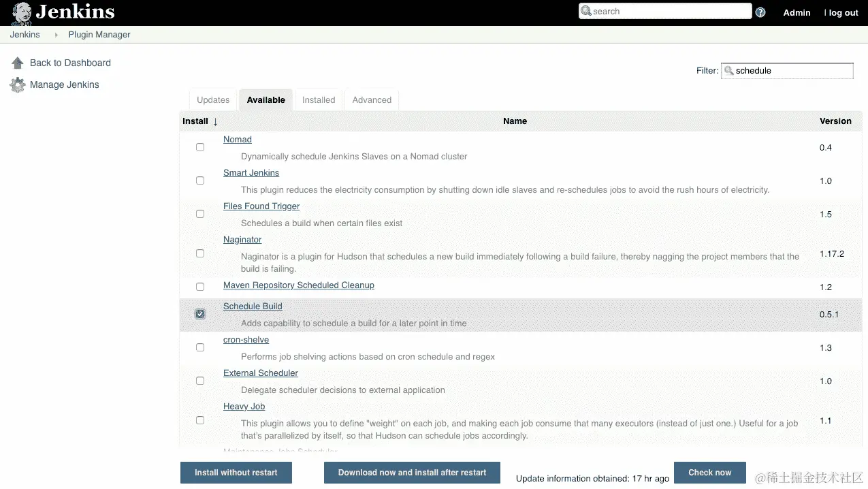Click the Admin user link
This screenshot has height=489, width=868.
tap(797, 12)
